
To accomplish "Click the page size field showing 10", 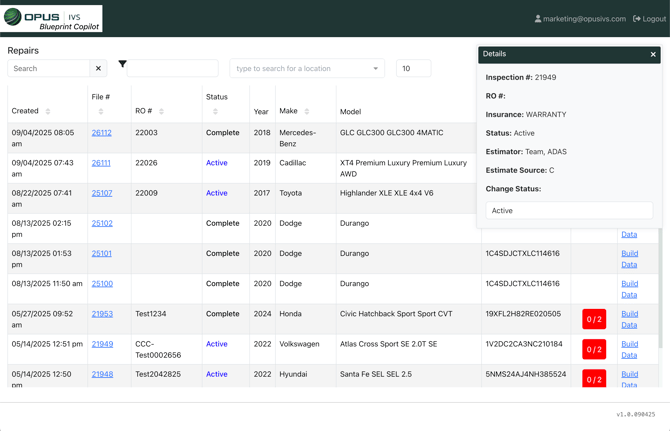I will [413, 69].
